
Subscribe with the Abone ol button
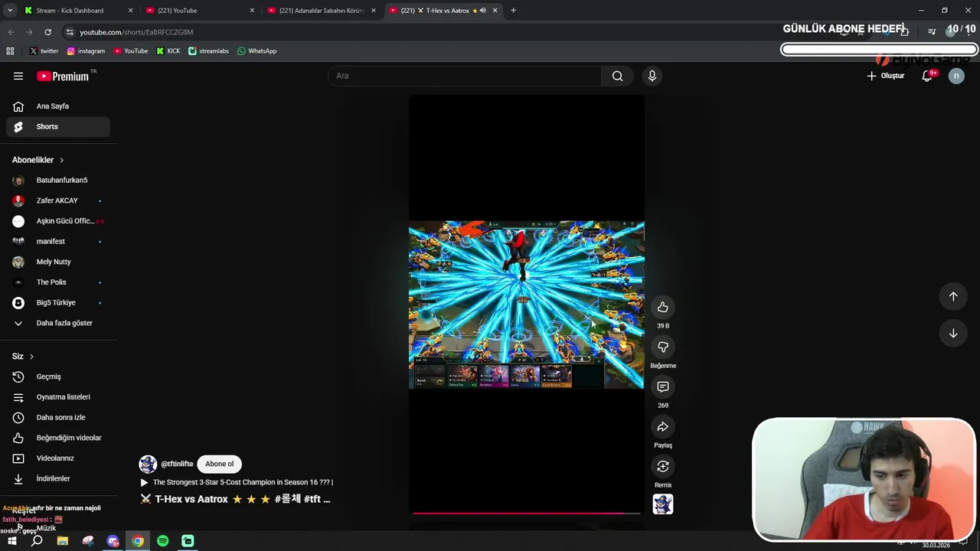[x=219, y=464]
